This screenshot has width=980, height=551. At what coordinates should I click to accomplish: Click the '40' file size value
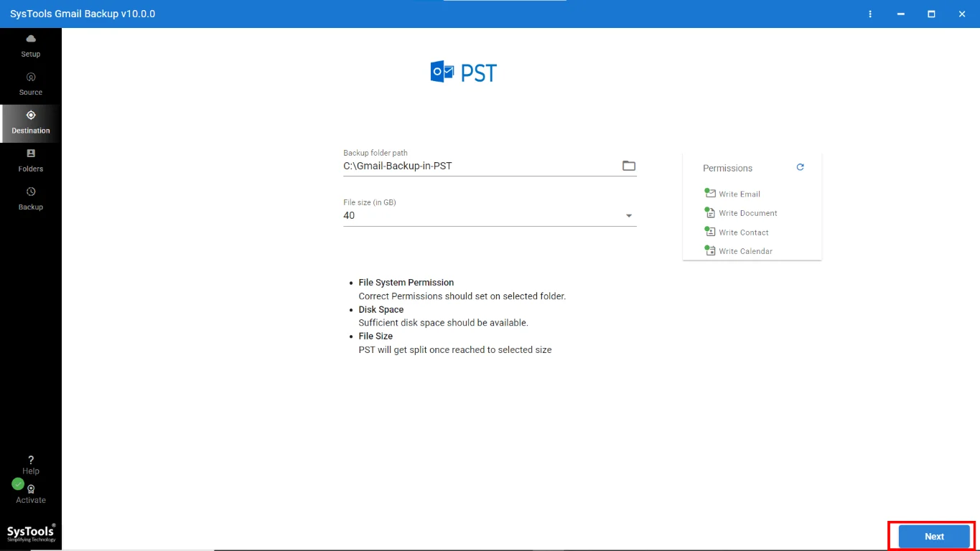click(349, 215)
